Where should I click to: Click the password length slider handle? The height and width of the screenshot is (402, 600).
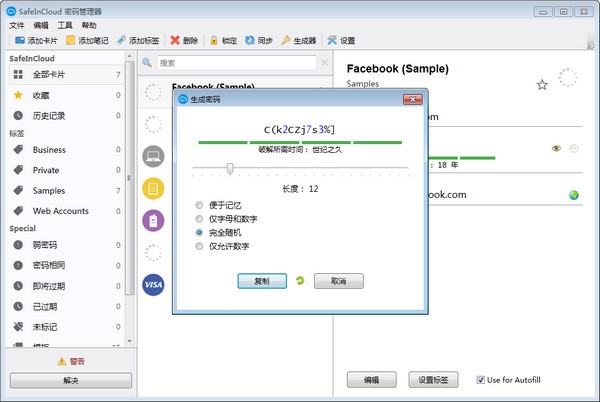[230, 168]
